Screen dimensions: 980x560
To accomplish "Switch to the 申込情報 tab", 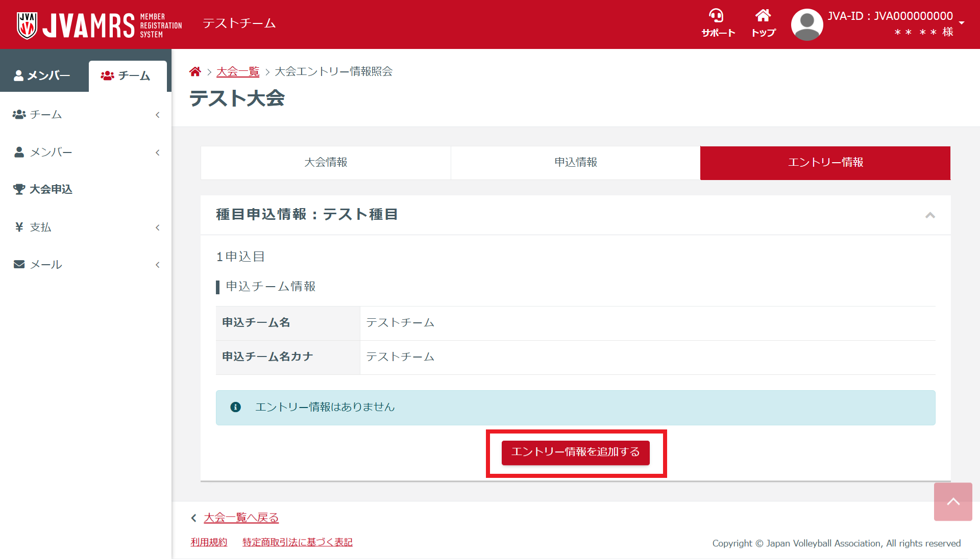I will pyautogui.click(x=575, y=163).
